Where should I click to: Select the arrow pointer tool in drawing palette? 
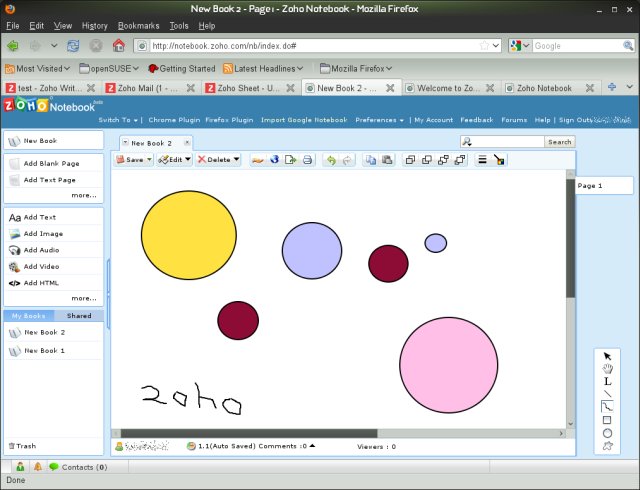point(607,356)
